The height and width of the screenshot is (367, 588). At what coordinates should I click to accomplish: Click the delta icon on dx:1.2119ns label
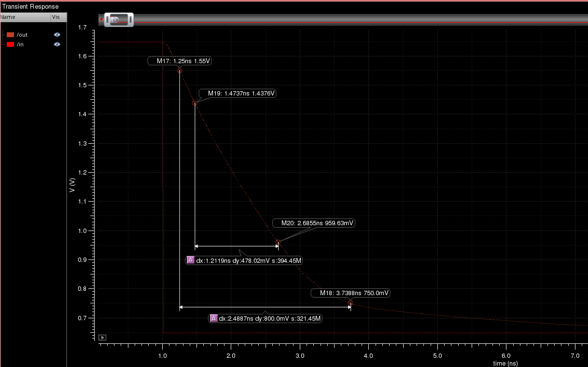pyautogui.click(x=190, y=260)
